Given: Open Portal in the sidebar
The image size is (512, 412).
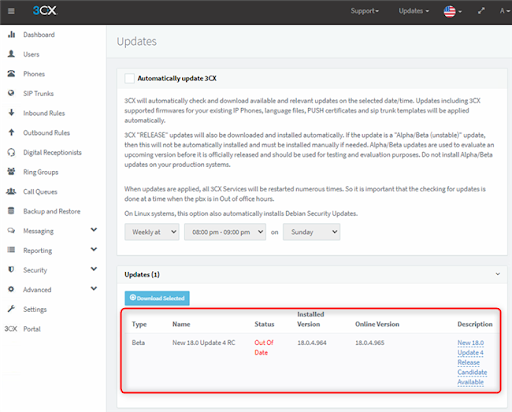Looking at the screenshot, I should (32, 329).
